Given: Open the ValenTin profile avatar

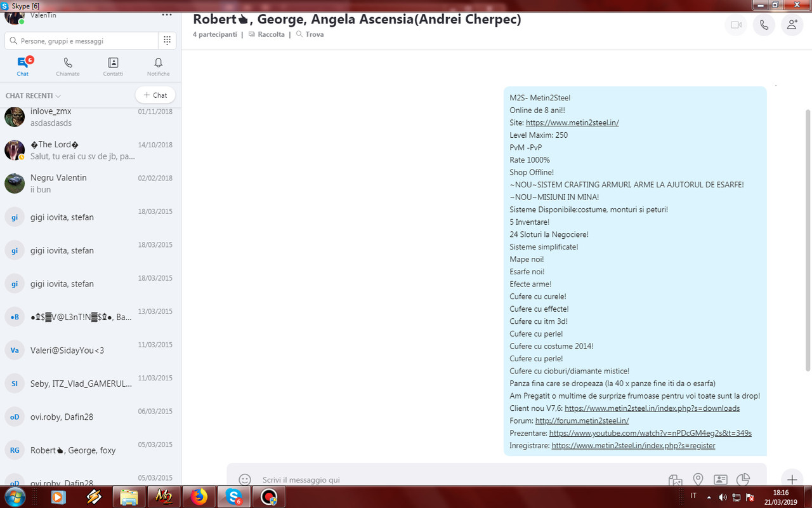Looking at the screenshot, I should (15, 15).
